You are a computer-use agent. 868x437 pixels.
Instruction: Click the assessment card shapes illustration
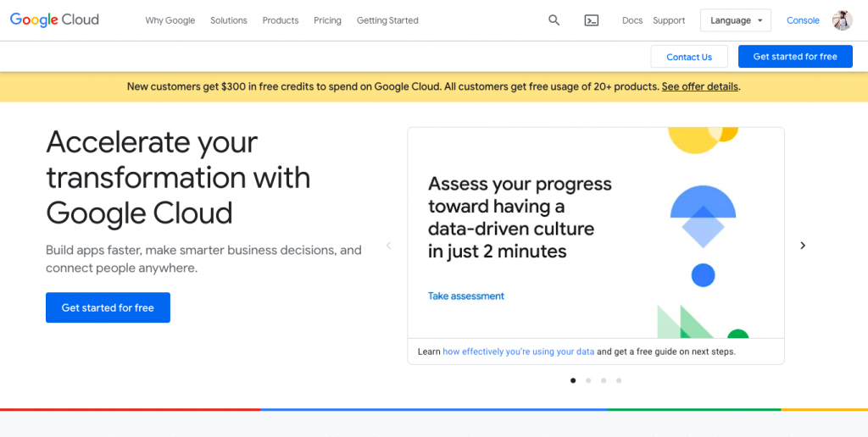click(x=703, y=232)
